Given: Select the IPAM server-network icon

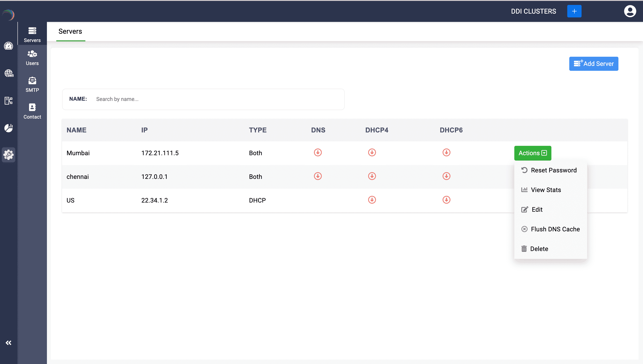Looking at the screenshot, I should click(x=8, y=101).
